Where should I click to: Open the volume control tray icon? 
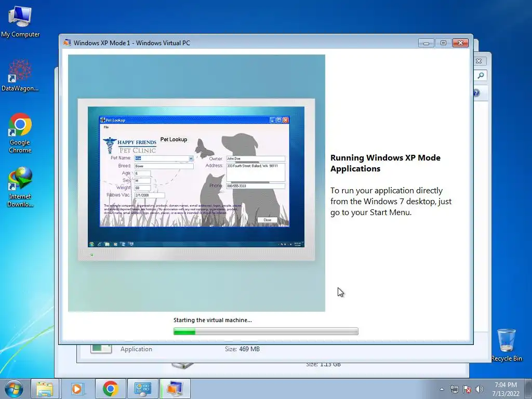[480, 389]
